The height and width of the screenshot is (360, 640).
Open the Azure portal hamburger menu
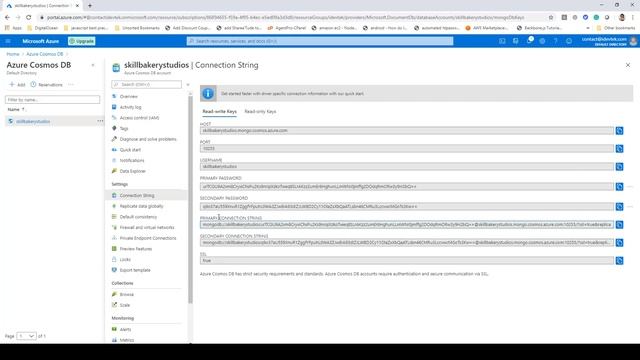coord(8,41)
